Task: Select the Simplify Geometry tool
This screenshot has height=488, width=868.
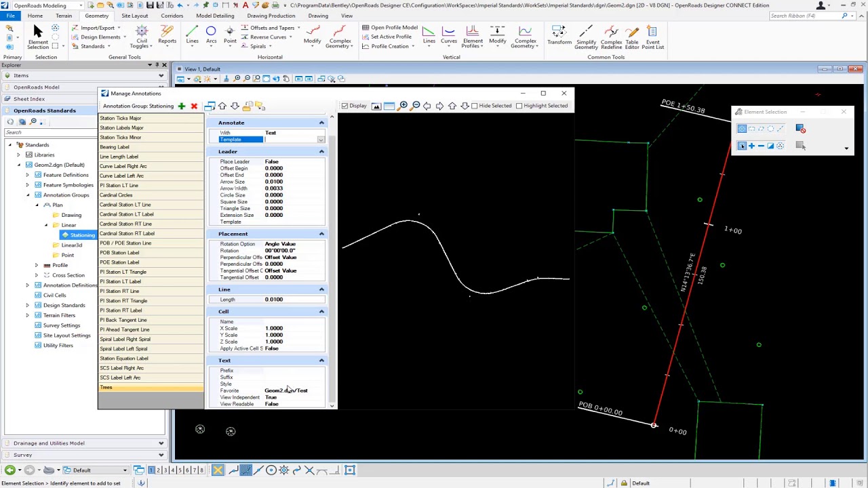Action: [x=586, y=37]
